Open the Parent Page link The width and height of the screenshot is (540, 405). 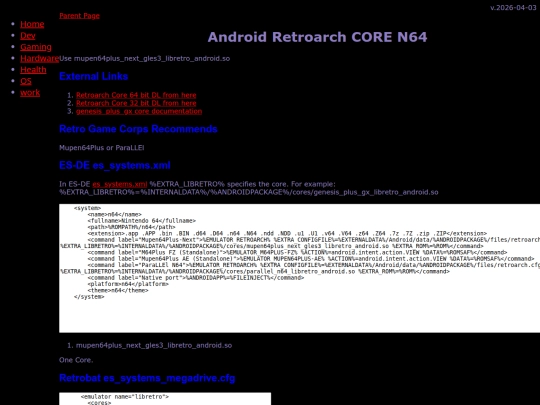(x=79, y=16)
